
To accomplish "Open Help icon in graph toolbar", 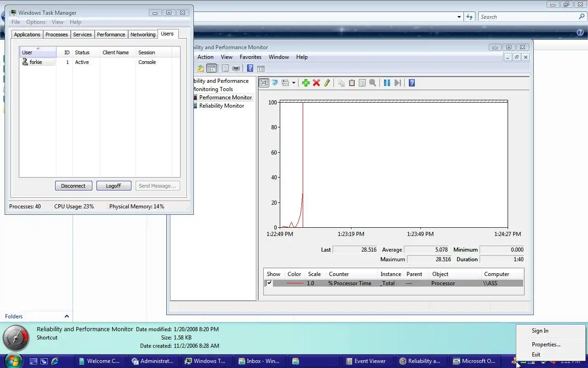I will (412, 83).
